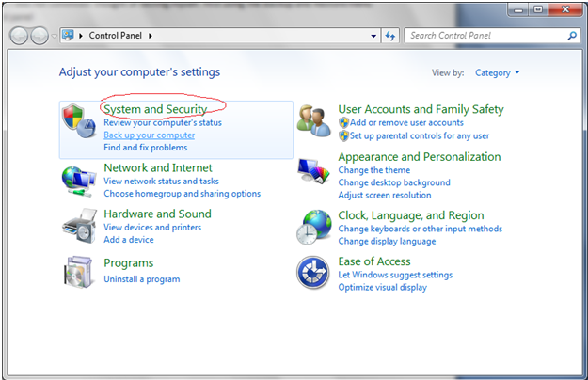The image size is (588, 380).
Task: Expand the arrow before Control Panel breadcrumb
Action: click(x=81, y=36)
